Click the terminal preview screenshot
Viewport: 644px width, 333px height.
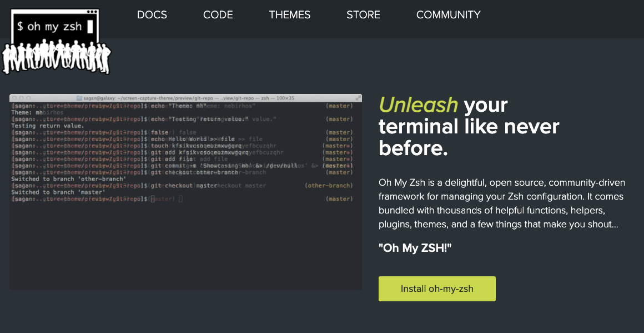(x=185, y=192)
